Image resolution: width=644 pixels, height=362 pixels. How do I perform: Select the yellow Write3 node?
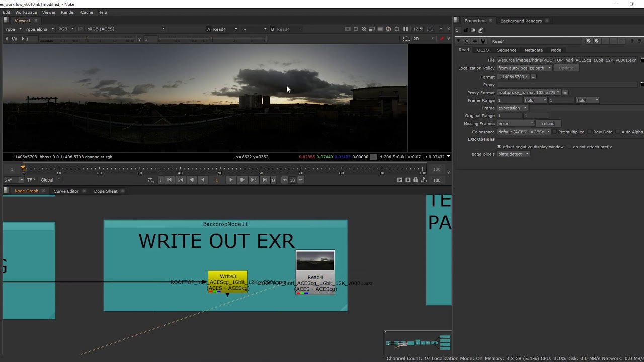[x=228, y=282]
